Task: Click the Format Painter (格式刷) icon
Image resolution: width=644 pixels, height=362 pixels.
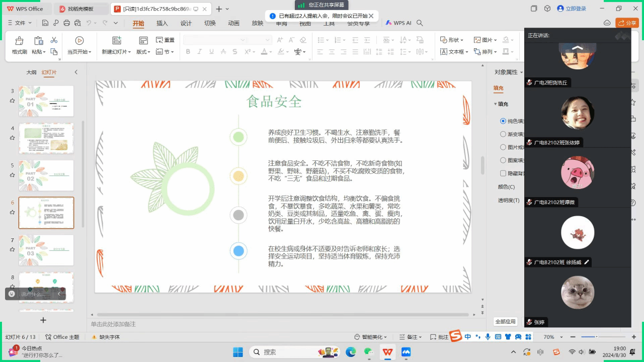Action: pyautogui.click(x=19, y=41)
